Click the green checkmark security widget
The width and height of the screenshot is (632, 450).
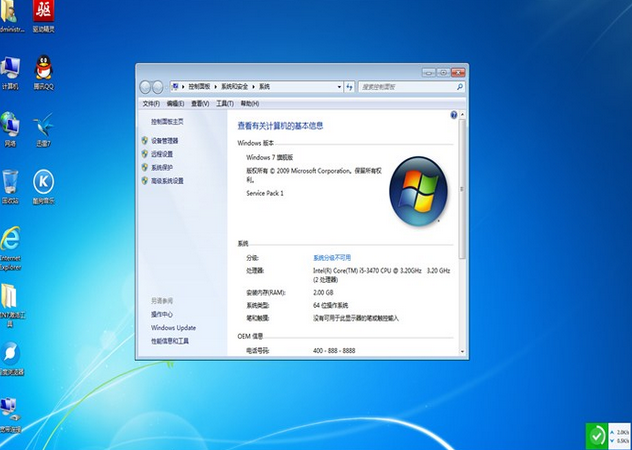(596, 434)
